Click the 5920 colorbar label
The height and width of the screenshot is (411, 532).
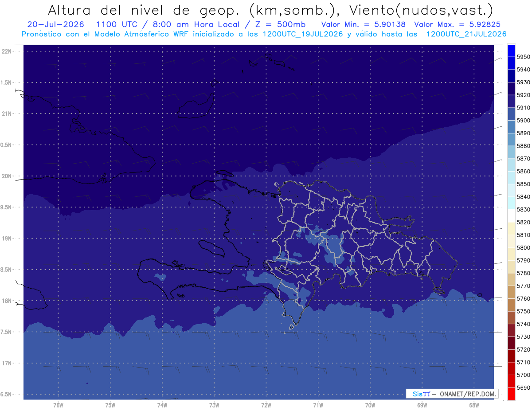523,95
